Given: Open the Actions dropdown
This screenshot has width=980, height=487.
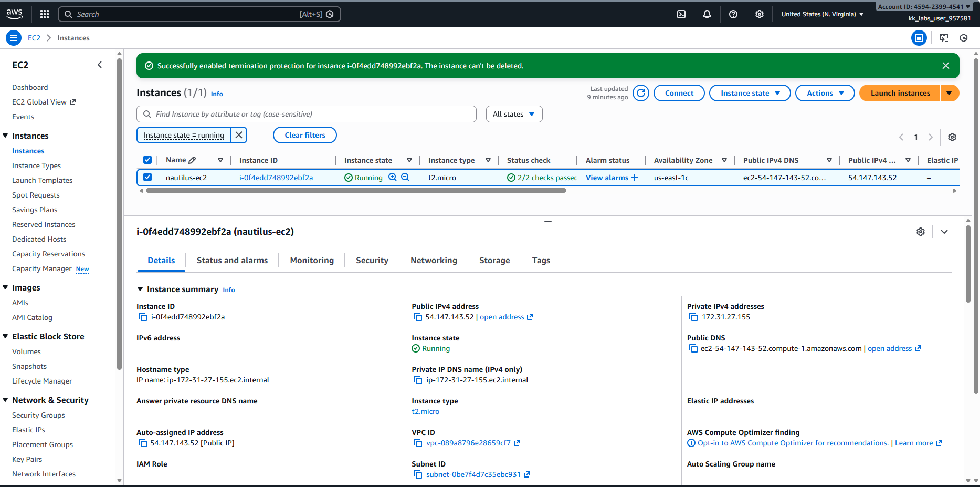Looking at the screenshot, I should point(825,93).
